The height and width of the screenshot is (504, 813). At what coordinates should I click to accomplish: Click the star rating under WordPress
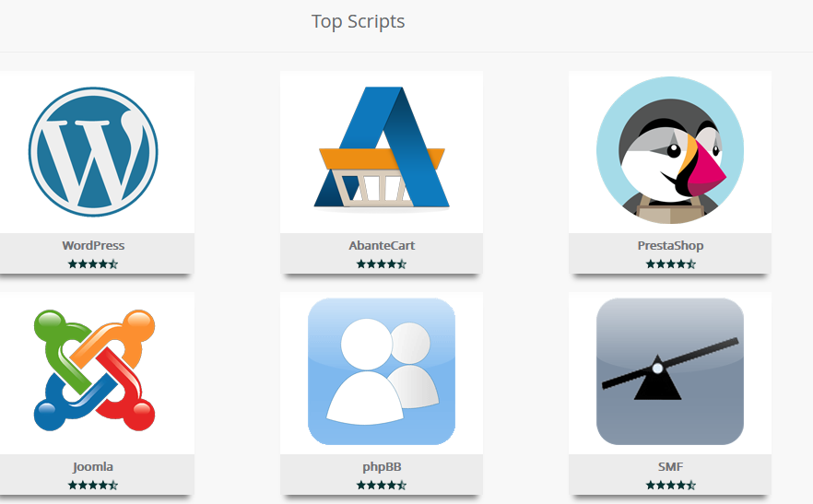93,264
